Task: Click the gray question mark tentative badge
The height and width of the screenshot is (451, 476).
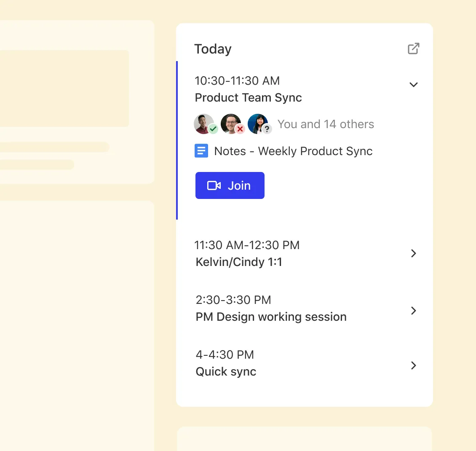Action: pos(267,129)
